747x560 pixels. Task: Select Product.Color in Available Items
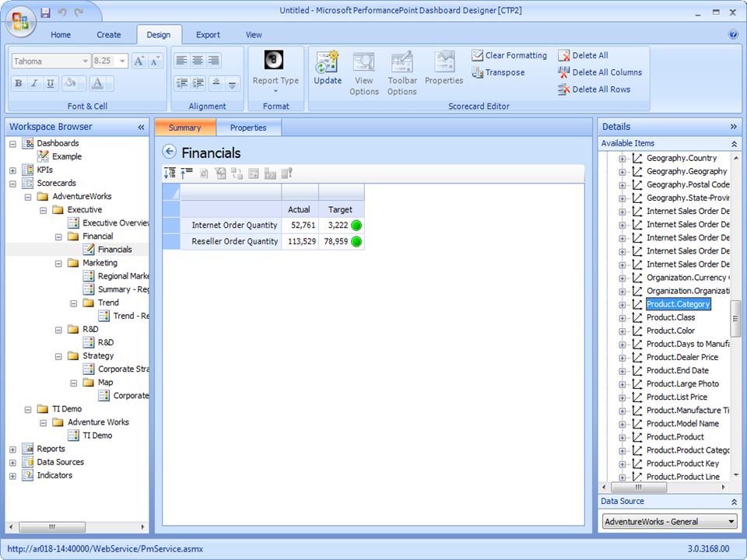tap(671, 331)
